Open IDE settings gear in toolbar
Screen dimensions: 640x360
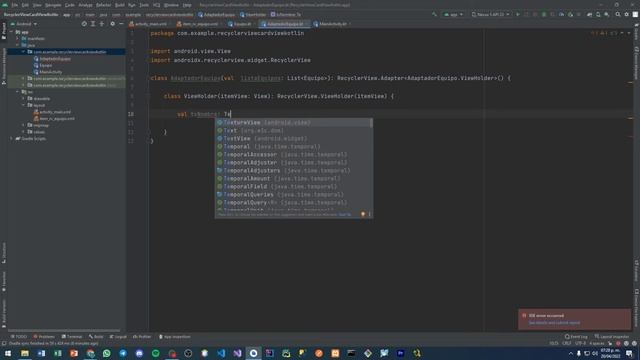click(627, 14)
